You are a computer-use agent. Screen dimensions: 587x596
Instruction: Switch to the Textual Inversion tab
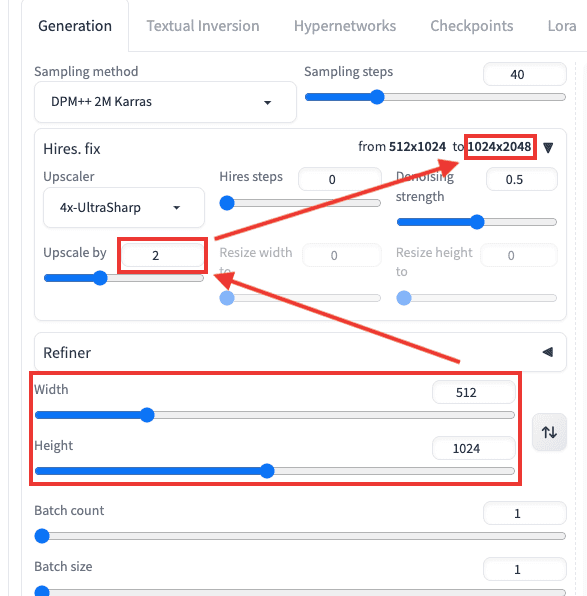pyautogui.click(x=203, y=26)
